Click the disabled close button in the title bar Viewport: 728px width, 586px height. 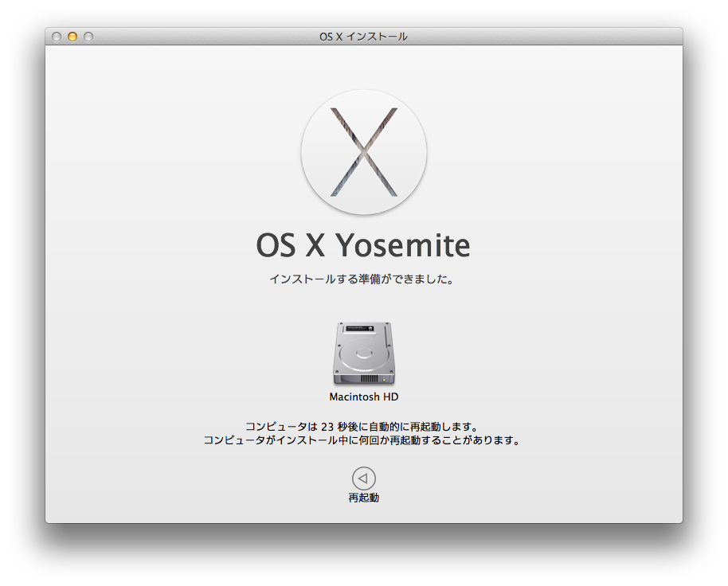click(57, 37)
